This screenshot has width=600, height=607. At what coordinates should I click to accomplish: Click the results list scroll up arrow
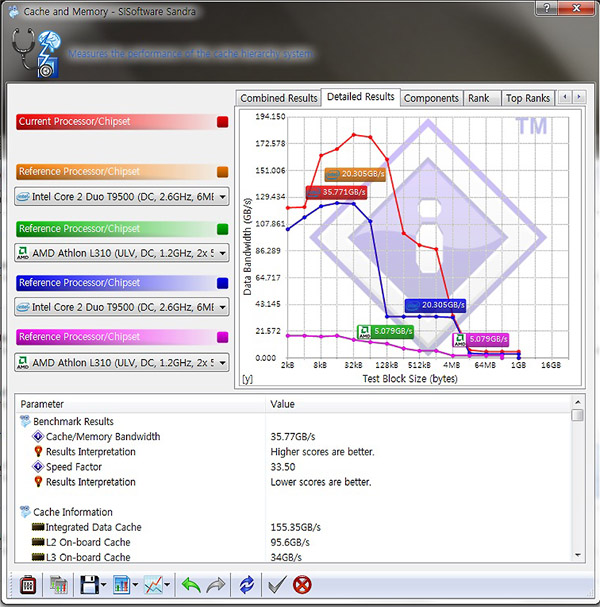tap(578, 402)
